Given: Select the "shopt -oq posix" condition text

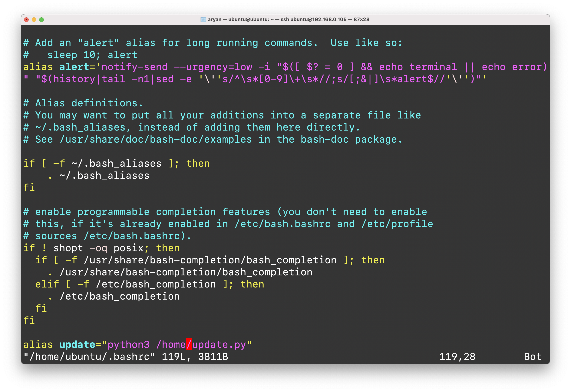Looking at the screenshot, I should pyautogui.click(x=99, y=248).
